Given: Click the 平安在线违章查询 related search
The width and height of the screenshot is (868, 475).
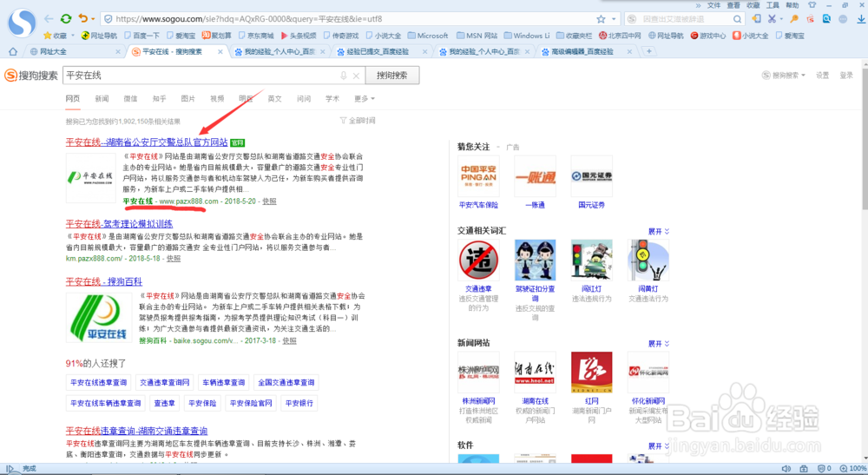Looking at the screenshot, I should point(99,383).
